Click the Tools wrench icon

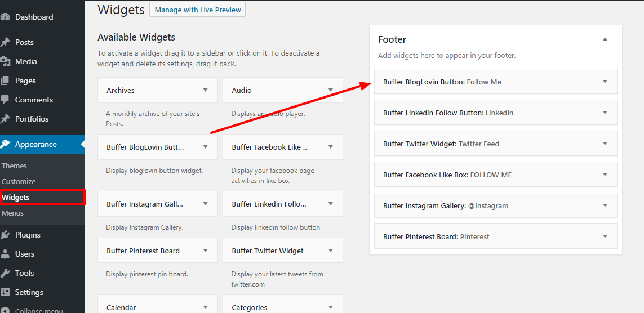click(5, 273)
